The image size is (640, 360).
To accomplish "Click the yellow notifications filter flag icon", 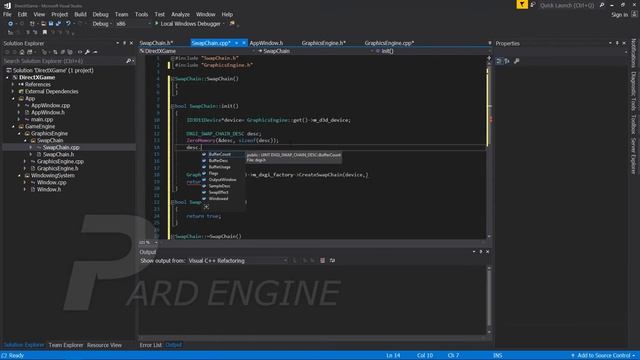I will (522, 5).
